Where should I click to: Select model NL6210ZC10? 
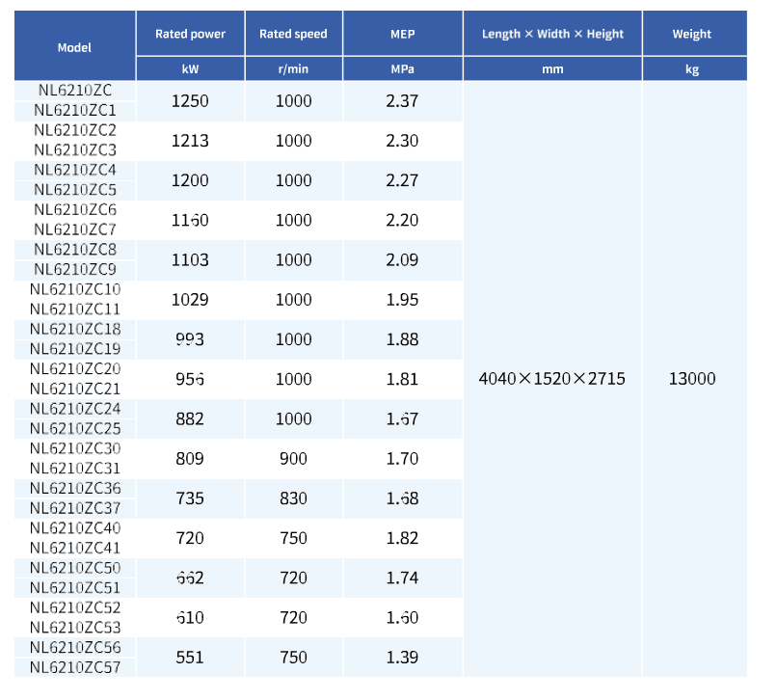tap(75, 289)
